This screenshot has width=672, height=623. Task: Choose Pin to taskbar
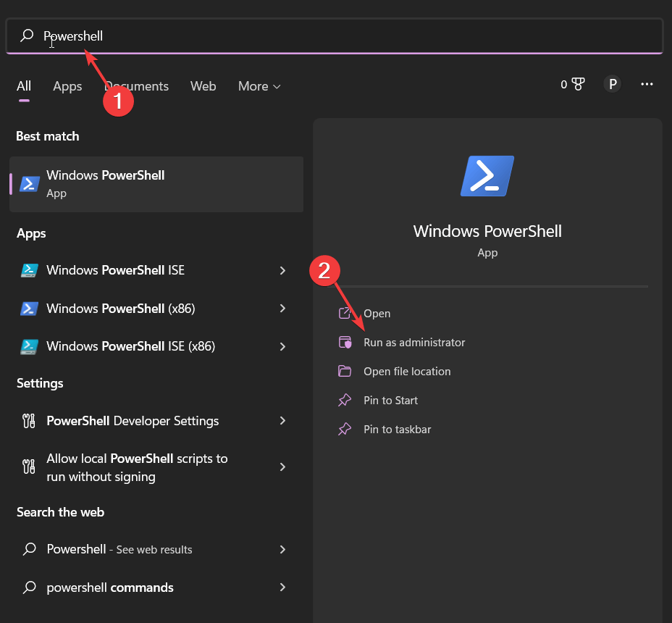[x=398, y=430]
